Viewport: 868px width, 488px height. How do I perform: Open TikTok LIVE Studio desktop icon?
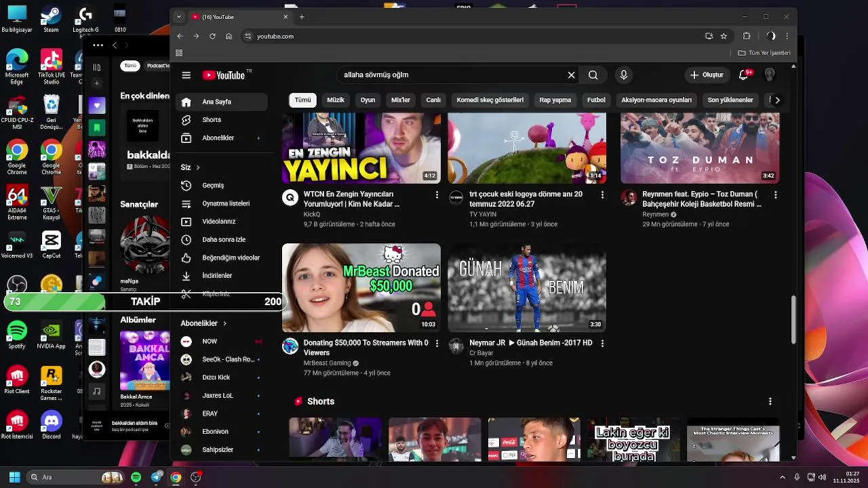(x=51, y=67)
